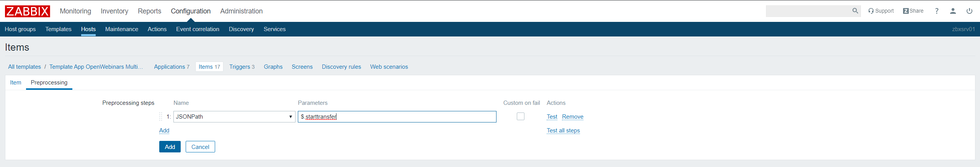Click the preprocessing step drag handle

click(161, 117)
